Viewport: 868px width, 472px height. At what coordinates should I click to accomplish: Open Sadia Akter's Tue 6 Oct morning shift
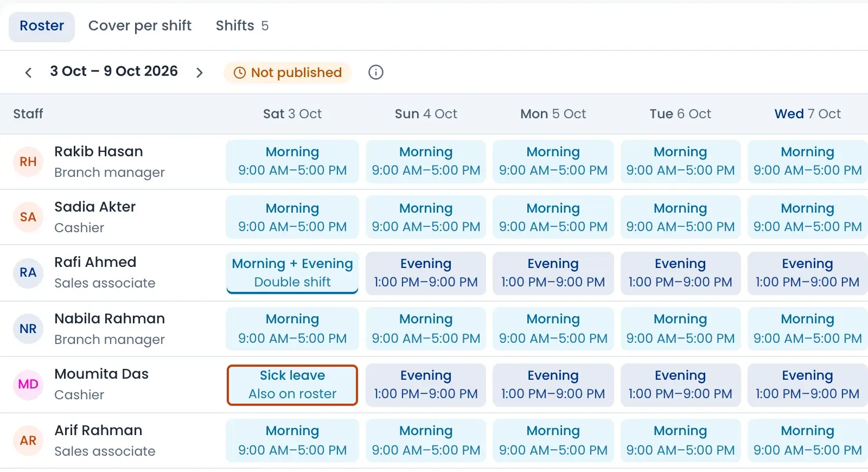[680, 217]
